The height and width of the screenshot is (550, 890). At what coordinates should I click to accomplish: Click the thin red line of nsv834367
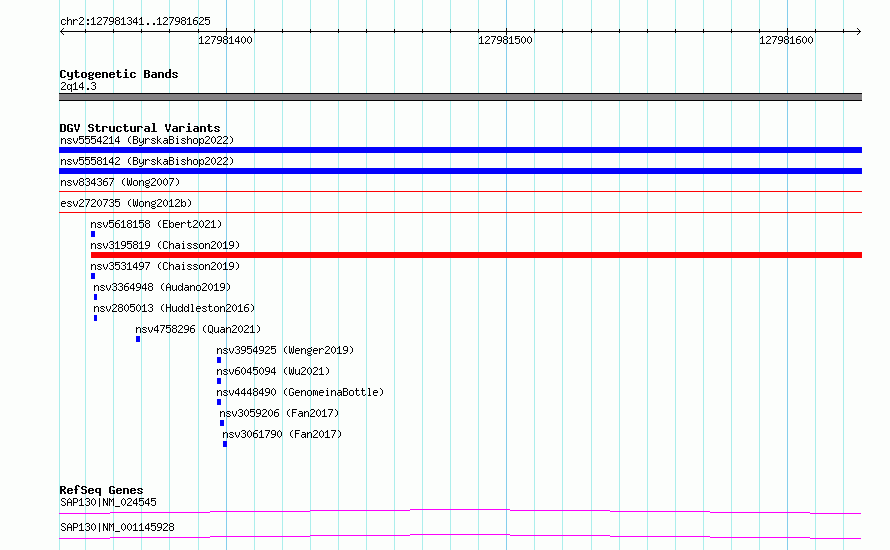[x=460, y=192]
